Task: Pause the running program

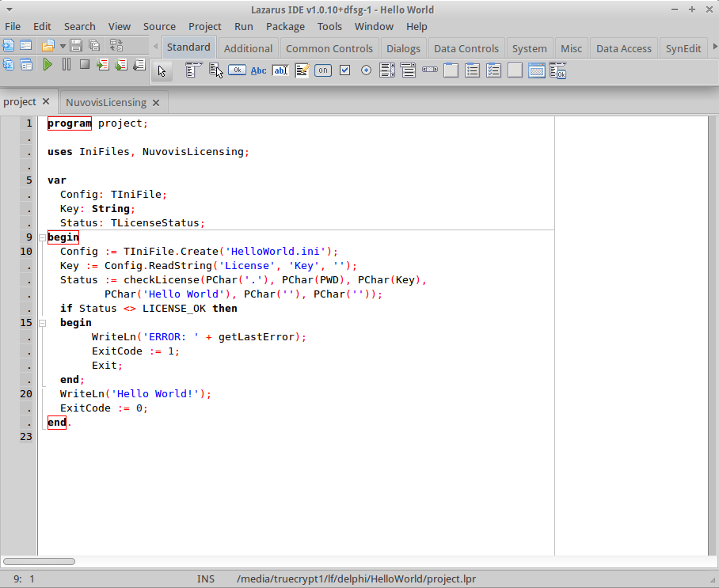Action: coord(68,64)
